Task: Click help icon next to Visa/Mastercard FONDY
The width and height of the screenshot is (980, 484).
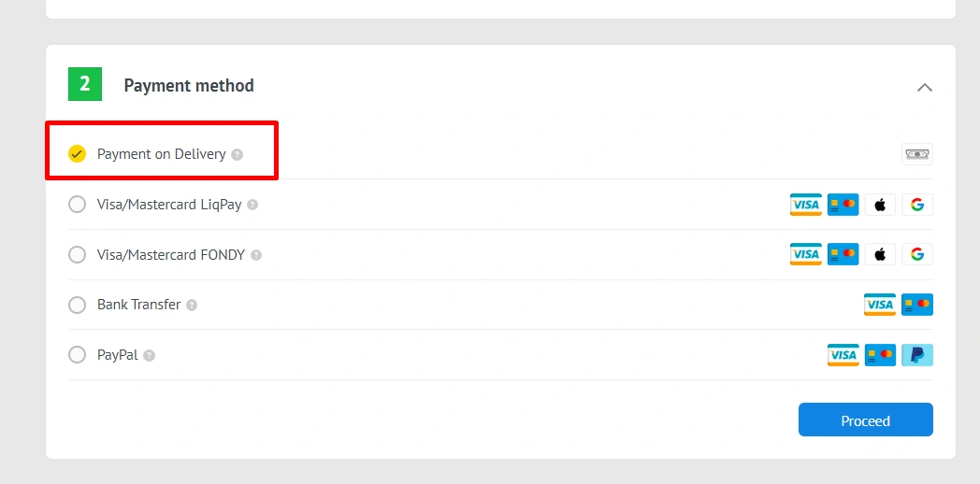Action: (256, 255)
